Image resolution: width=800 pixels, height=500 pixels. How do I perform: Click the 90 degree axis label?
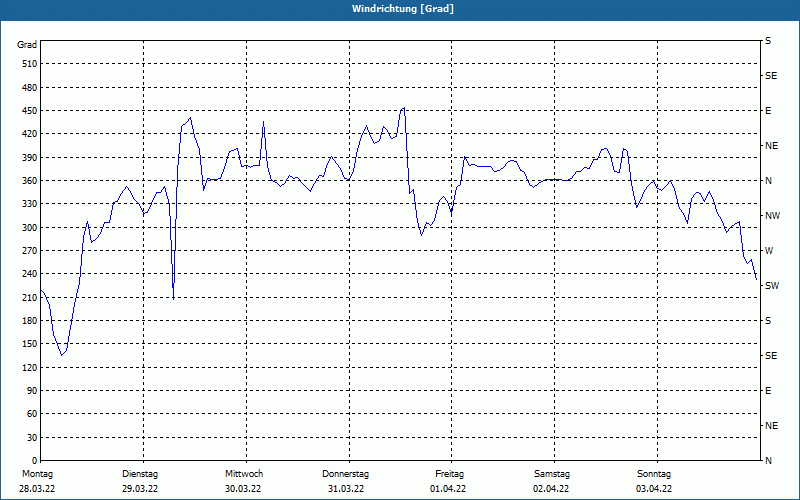[31, 391]
